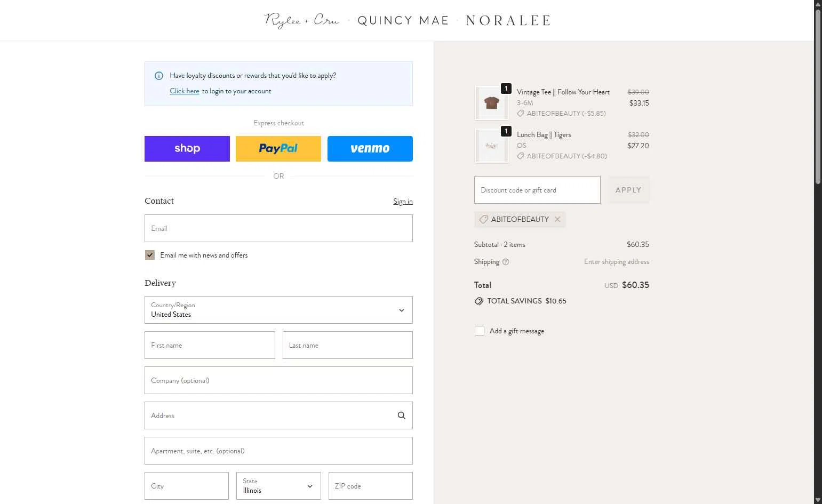The width and height of the screenshot is (822, 504).
Task: Click the Vintage Tee || Follow Your Heart title
Action: (x=563, y=92)
